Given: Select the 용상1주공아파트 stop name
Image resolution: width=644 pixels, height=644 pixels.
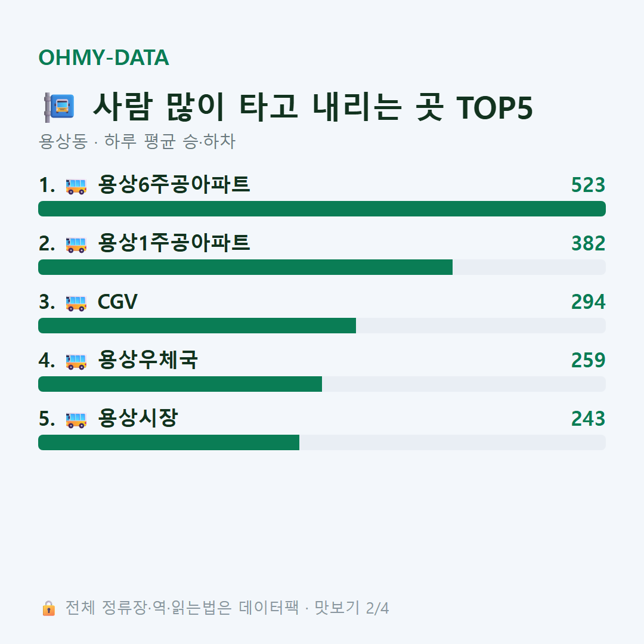Looking at the screenshot, I should coord(174,243).
